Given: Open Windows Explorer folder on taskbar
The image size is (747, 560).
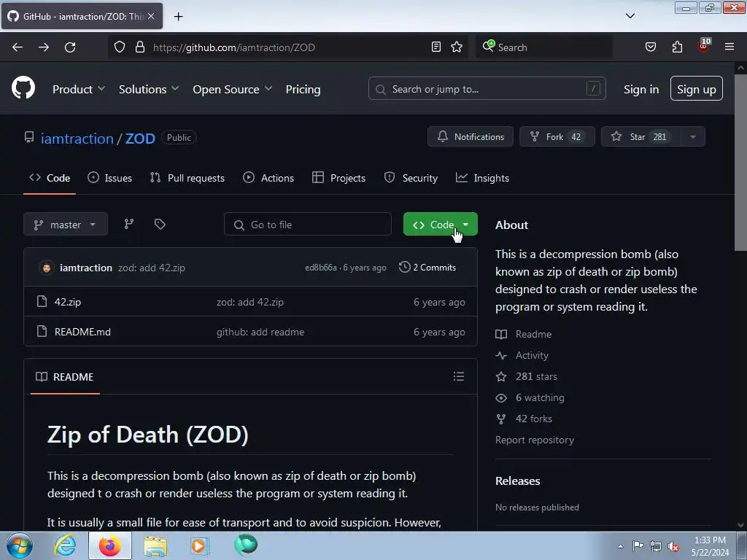Looking at the screenshot, I should pos(155,546).
